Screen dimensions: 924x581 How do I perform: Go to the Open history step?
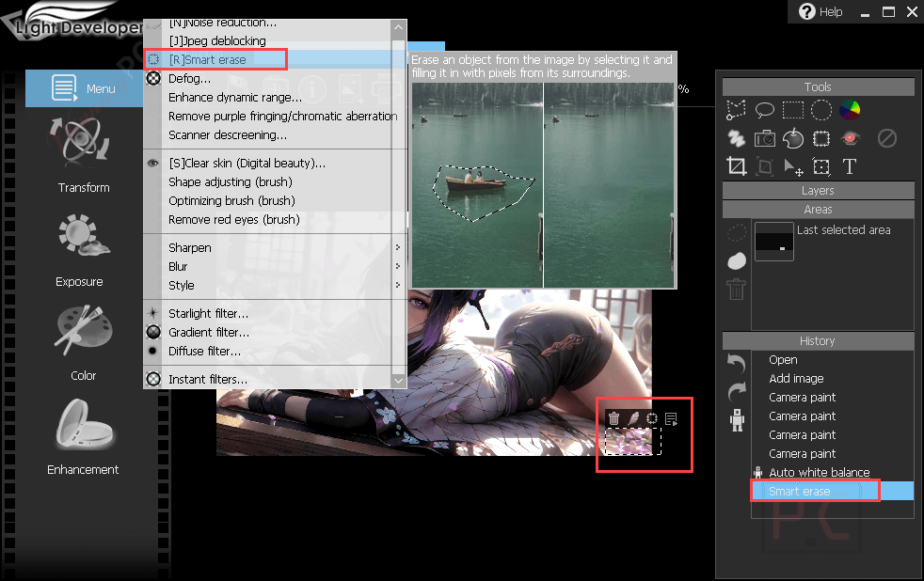833,360
